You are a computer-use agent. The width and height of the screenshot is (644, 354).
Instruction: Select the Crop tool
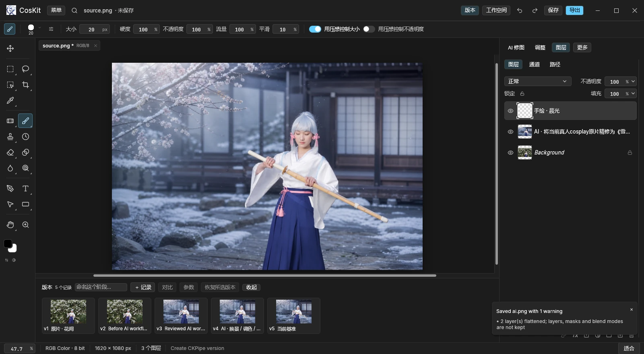tap(26, 85)
